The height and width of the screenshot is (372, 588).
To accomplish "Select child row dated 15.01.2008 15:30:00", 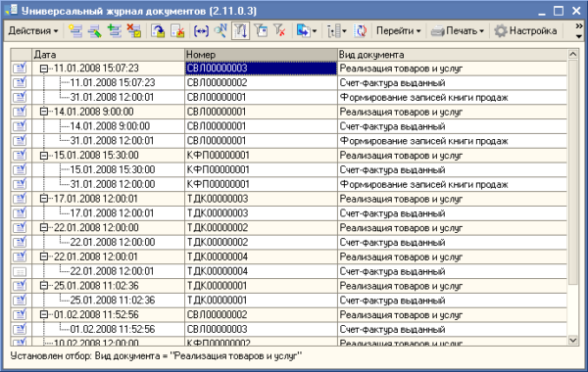I will click(113, 169).
